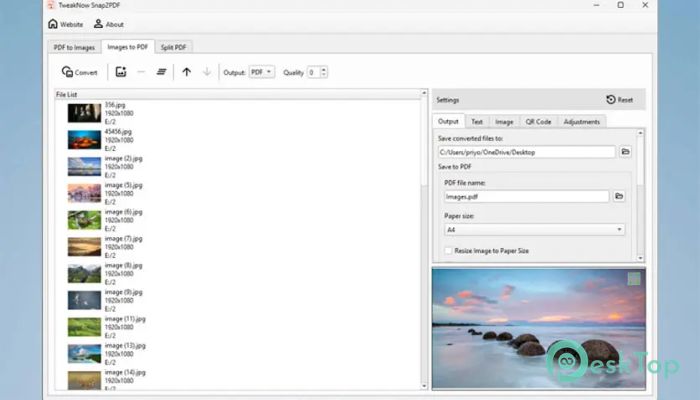Browse for the PDF file name
700x400 pixels.
coord(619,196)
